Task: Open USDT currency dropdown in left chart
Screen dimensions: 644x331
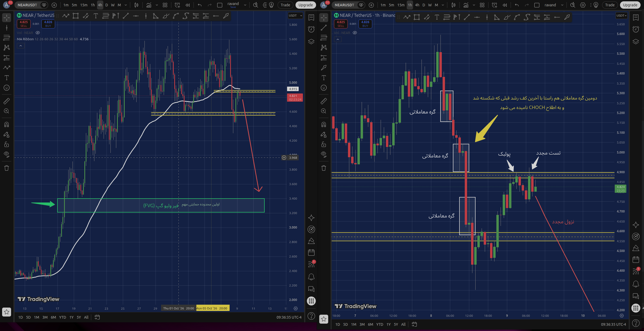Action: pos(295,16)
